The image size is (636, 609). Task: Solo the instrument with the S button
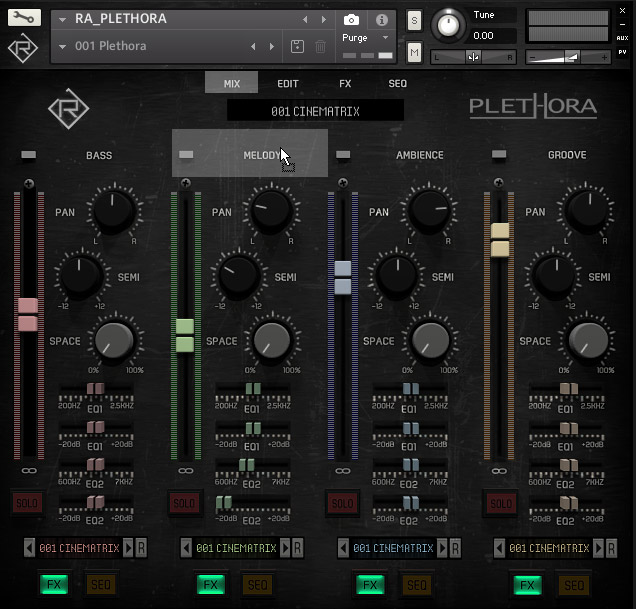(x=414, y=20)
